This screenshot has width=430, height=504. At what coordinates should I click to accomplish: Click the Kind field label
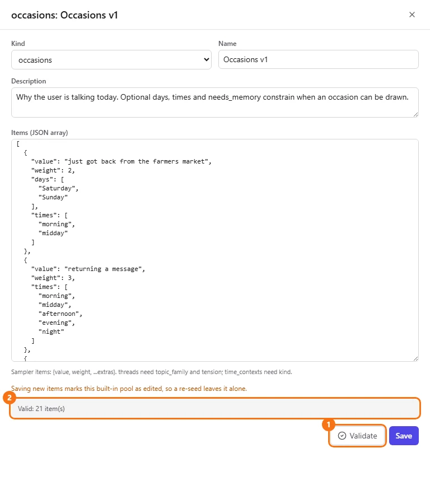click(x=18, y=43)
